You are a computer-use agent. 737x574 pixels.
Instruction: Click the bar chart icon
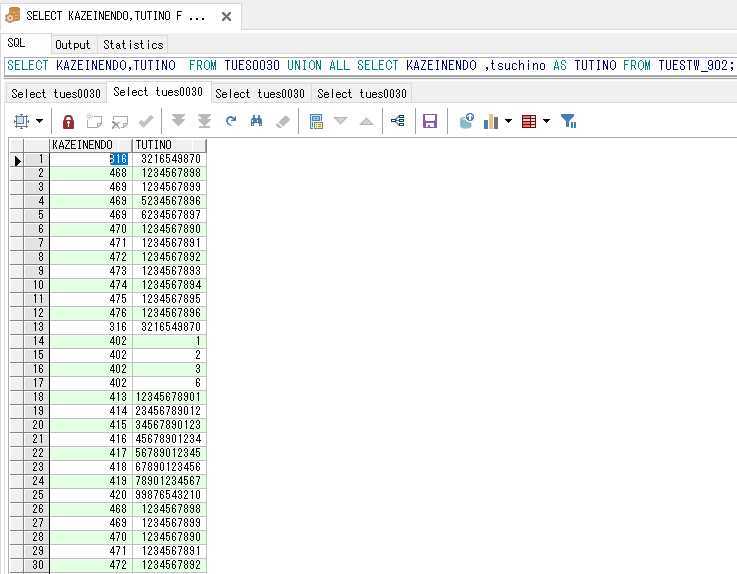point(491,121)
